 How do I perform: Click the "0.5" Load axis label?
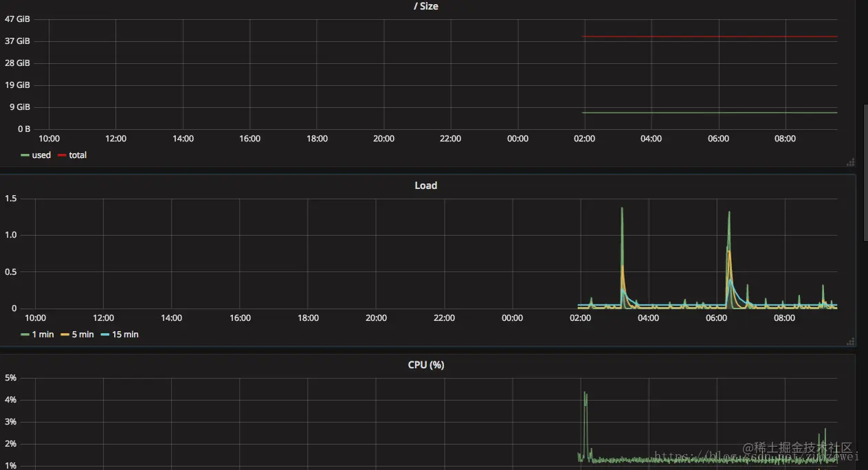10,272
